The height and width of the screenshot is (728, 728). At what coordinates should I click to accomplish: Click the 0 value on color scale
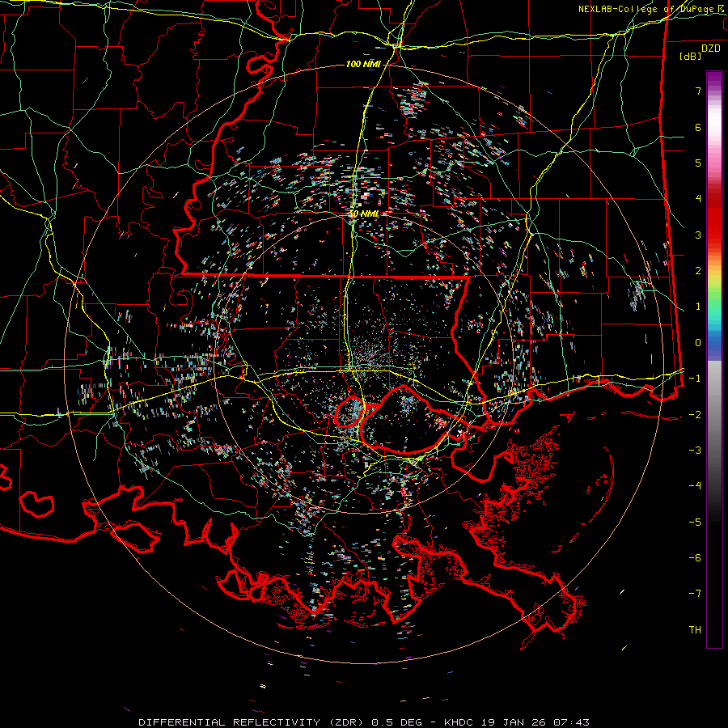coord(698,343)
